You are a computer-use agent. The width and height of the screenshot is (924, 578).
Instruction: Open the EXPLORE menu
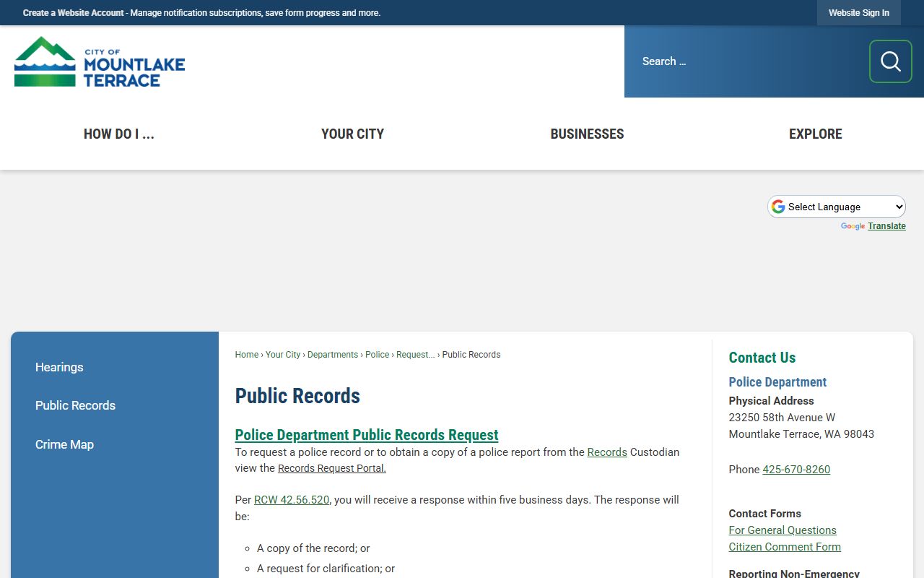pos(816,134)
